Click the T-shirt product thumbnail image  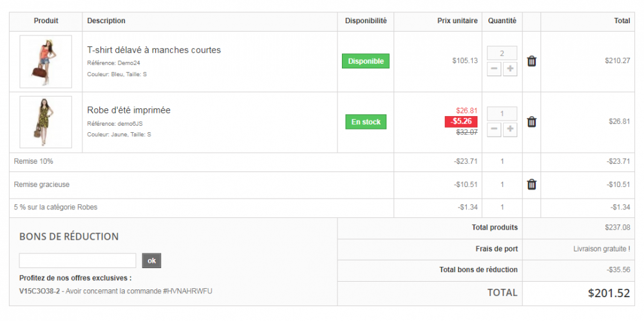(46, 61)
